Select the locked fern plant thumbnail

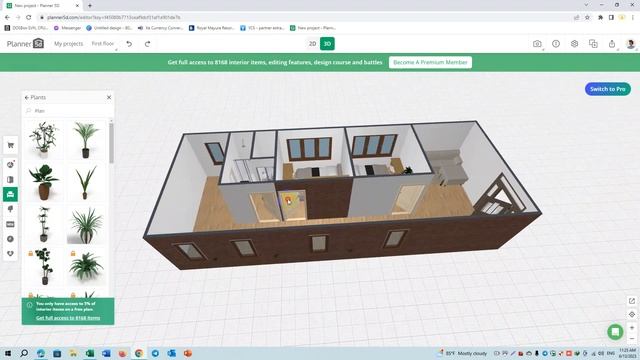[x=86, y=267]
